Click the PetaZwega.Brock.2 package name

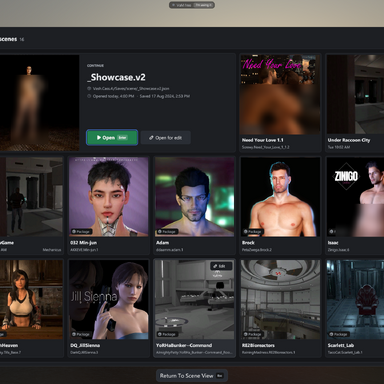tap(257, 250)
